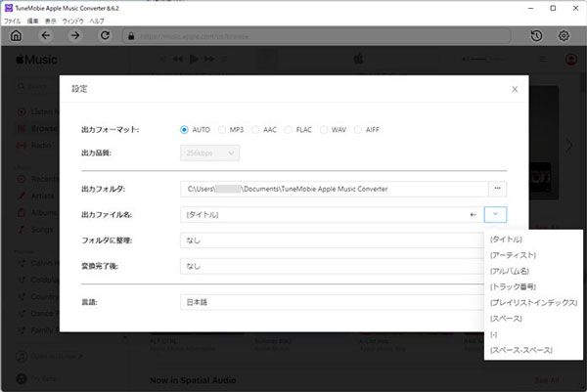Image resolution: width=587 pixels, height=392 pixels.
Task: Browse output folder with the ... button
Action: click(x=498, y=189)
